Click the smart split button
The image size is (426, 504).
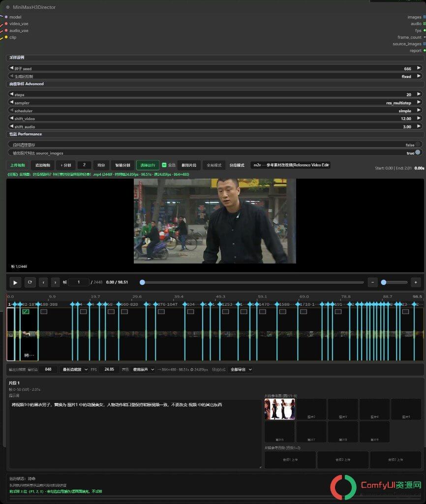(x=122, y=165)
